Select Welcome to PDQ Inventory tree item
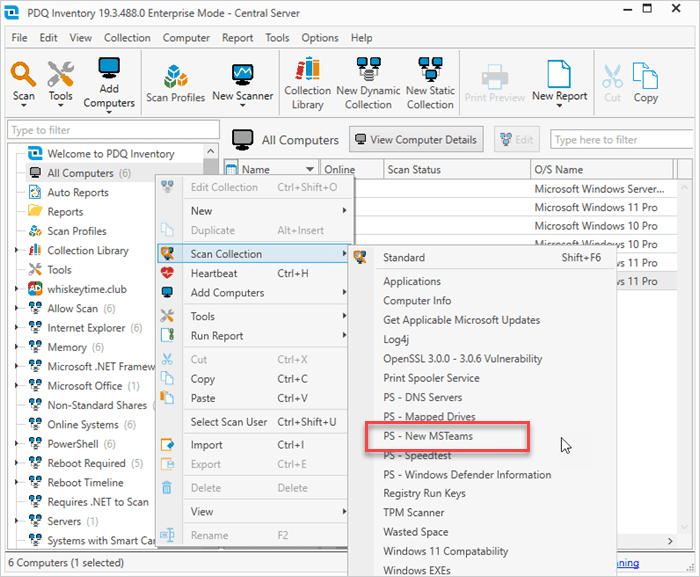The width and height of the screenshot is (700, 577). coord(110,154)
